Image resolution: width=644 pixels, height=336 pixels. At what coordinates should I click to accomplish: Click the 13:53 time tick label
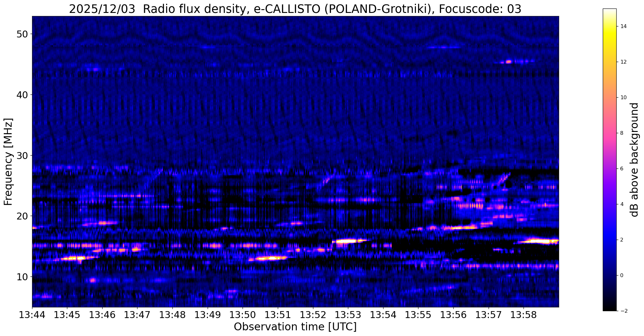(x=348, y=315)
